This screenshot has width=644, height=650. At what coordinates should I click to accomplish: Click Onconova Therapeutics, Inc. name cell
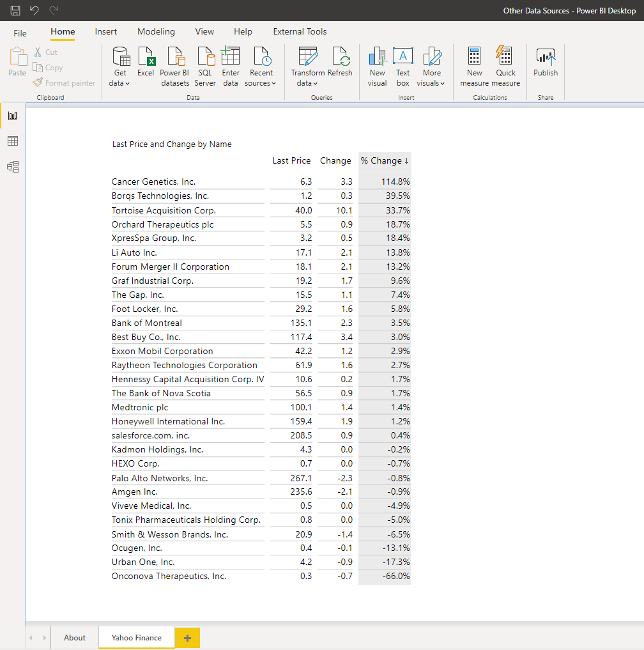pyautogui.click(x=169, y=576)
